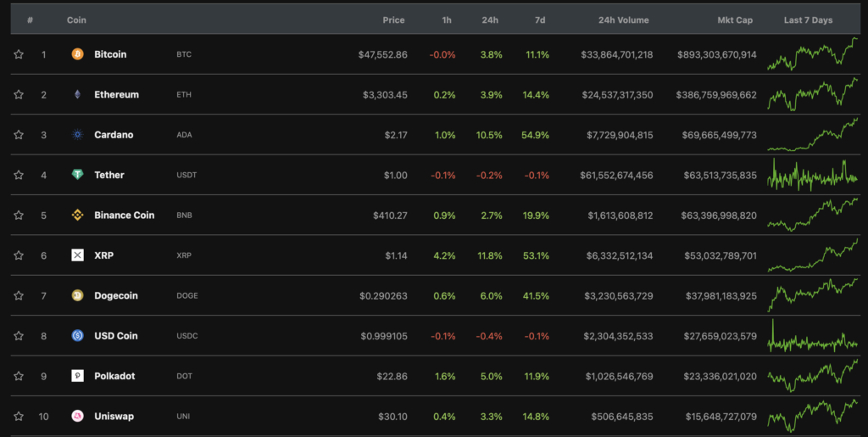
Task: Click the Tether logo icon
Action: [77, 175]
